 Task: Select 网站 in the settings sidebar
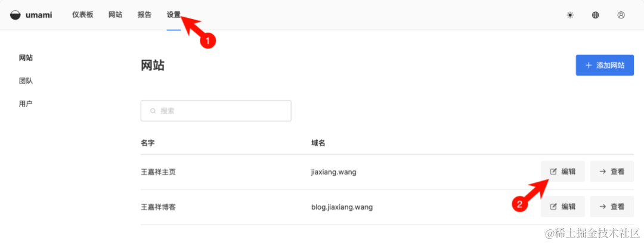(x=26, y=58)
